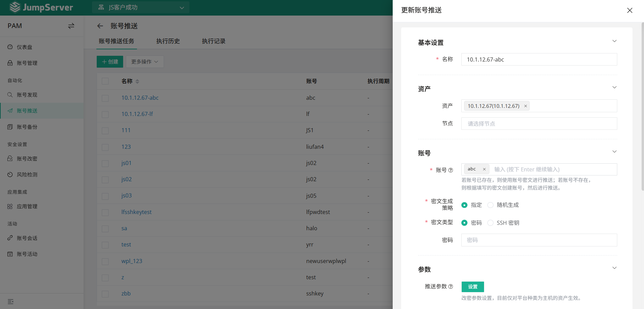Screen dimensions: 644x309
Task: Open the organization selector showing JS客户成功
Action: tap(141, 7)
